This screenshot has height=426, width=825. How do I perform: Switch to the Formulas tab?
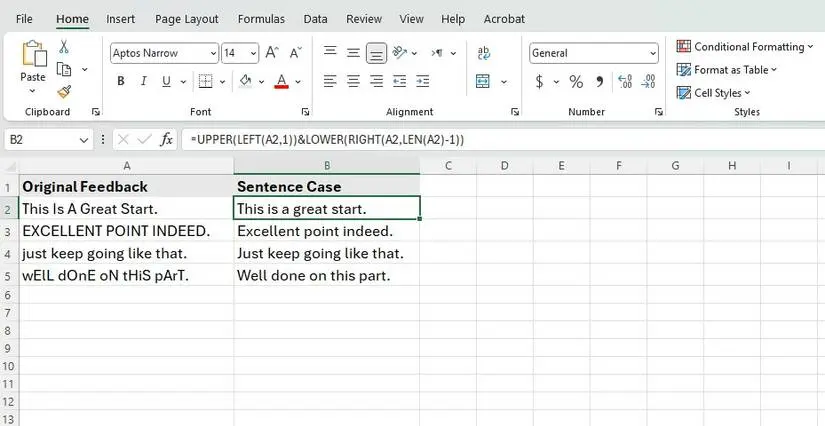tap(261, 19)
